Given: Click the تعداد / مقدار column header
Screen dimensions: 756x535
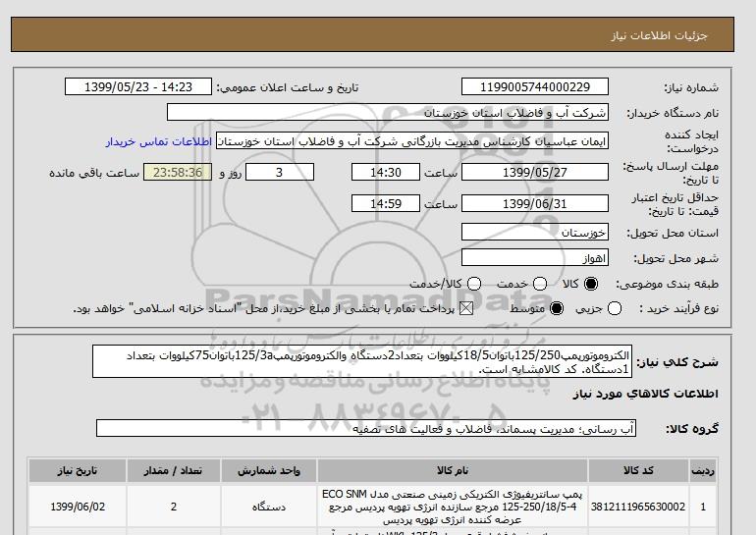Looking at the screenshot, I should click(173, 471).
